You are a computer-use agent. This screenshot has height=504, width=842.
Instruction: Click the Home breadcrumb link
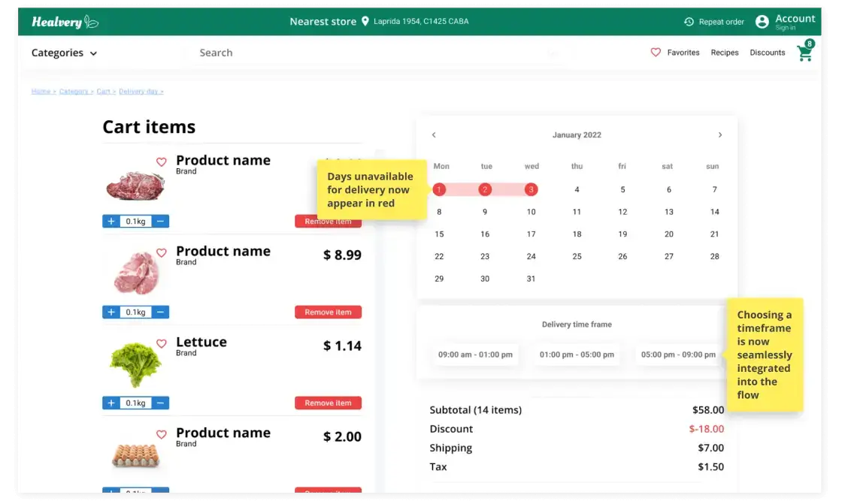click(41, 92)
